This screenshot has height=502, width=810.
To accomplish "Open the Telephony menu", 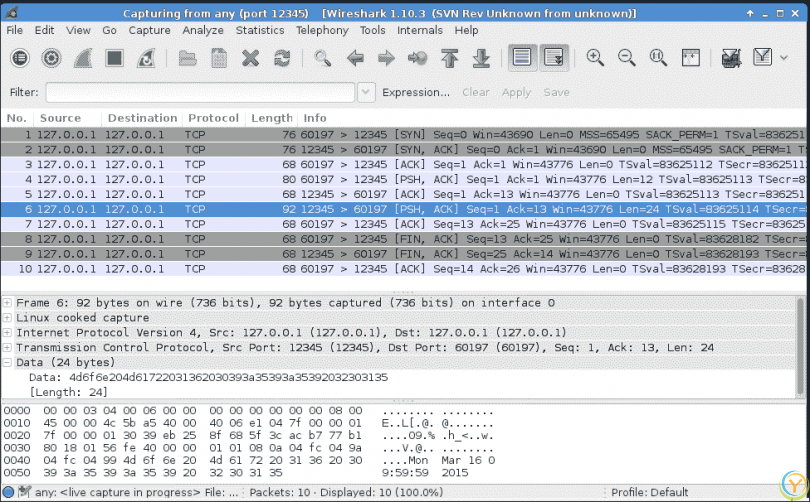I will tap(322, 30).
